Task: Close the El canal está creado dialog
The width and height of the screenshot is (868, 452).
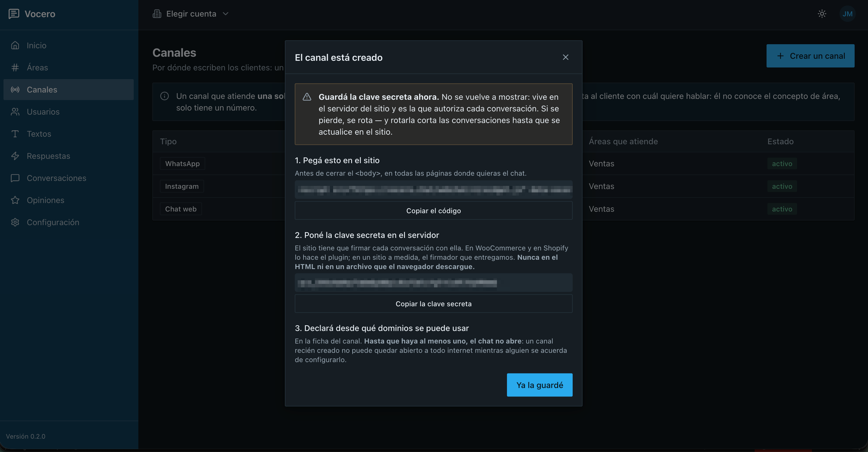Action: (565, 57)
